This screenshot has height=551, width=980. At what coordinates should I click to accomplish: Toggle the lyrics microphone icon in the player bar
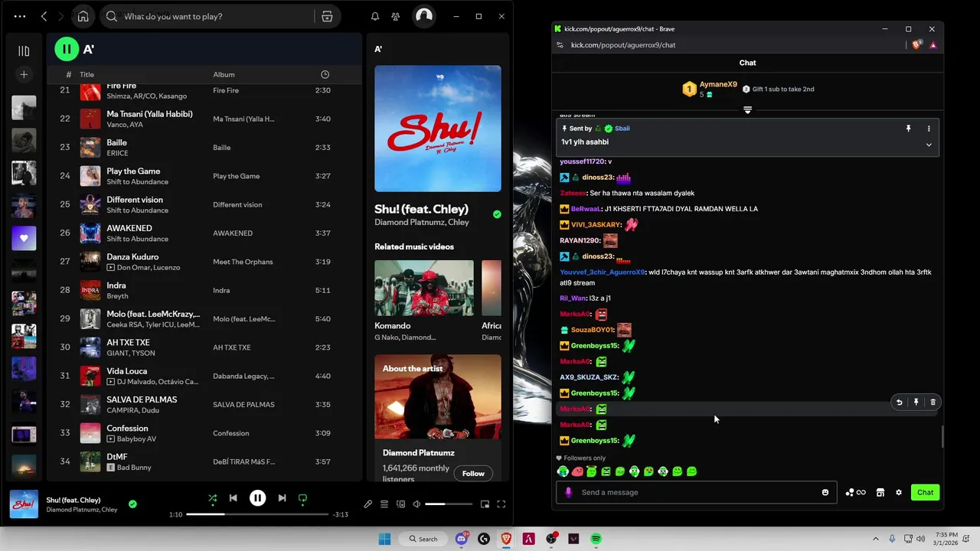pyautogui.click(x=368, y=504)
